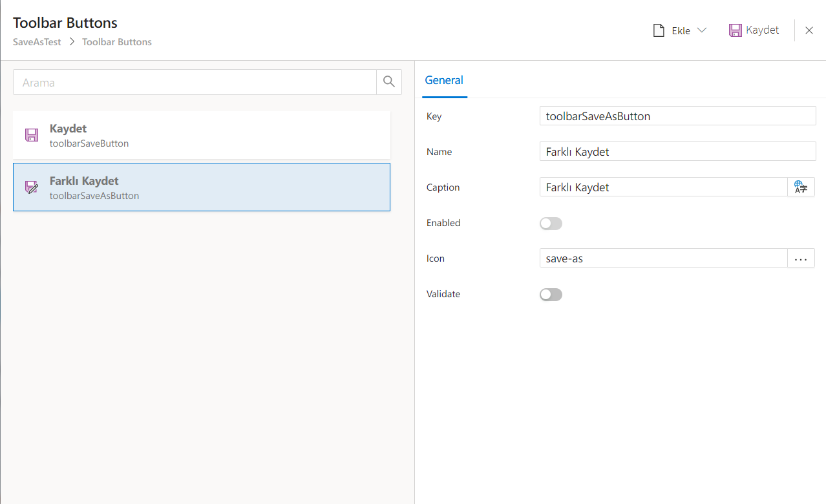
Task: Close the Toolbar Buttons panel
Action: [x=809, y=30]
